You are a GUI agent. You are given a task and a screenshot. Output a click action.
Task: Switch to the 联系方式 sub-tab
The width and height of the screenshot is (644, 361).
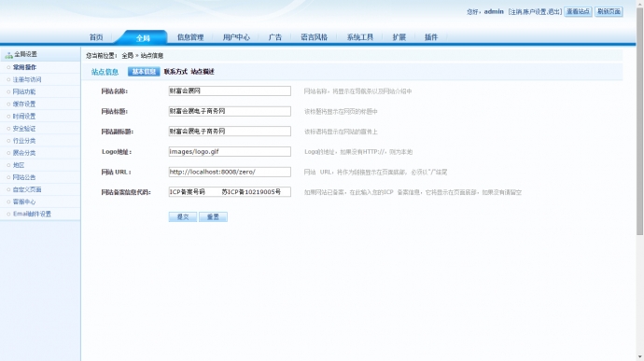(x=175, y=72)
